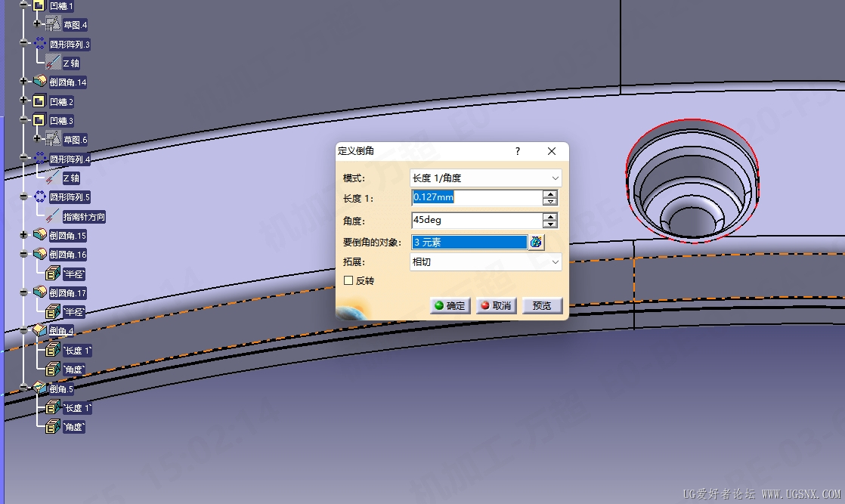Click the 倒角.4 chamfer icon
The image size is (845, 504).
click(40, 330)
